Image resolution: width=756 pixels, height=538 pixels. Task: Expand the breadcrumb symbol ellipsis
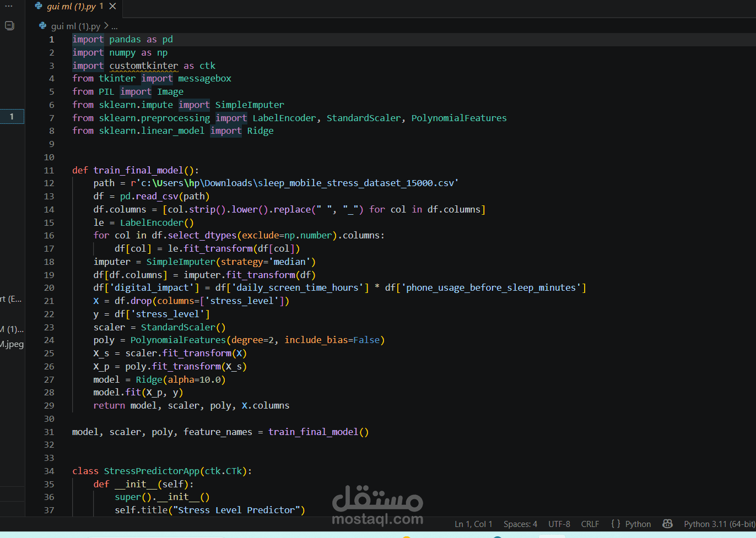click(115, 26)
